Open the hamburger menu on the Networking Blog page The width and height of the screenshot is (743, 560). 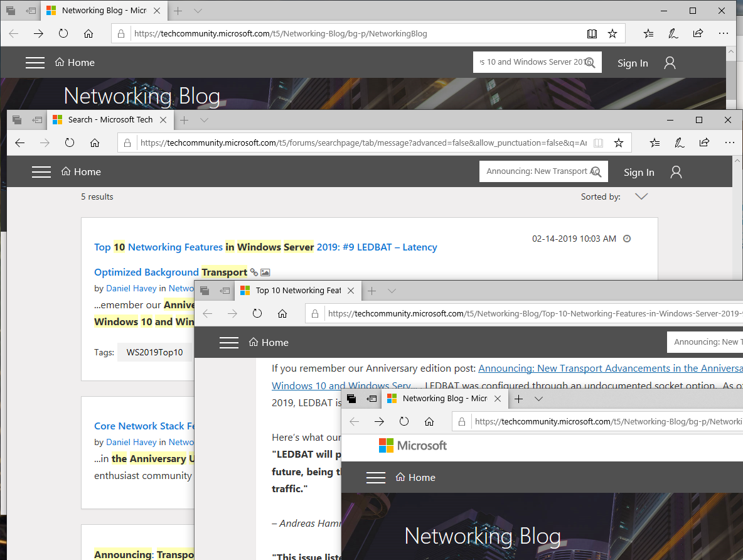click(x=35, y=62)
